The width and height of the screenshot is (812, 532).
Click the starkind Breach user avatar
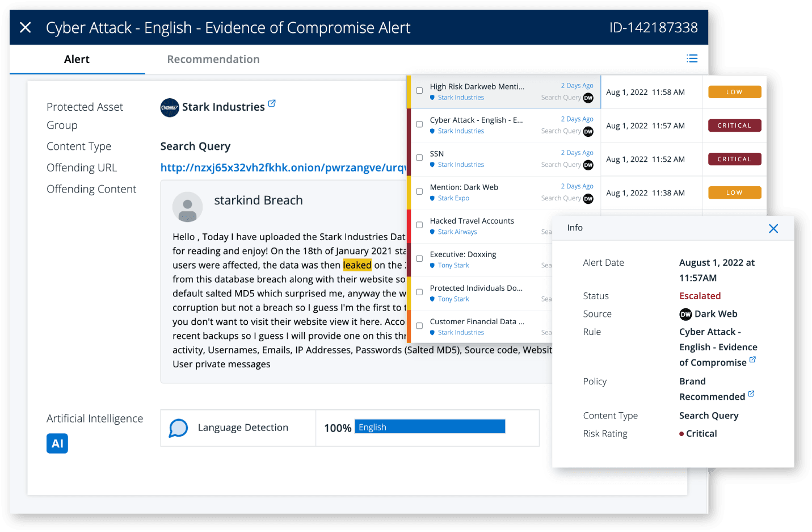coord(187,207)
